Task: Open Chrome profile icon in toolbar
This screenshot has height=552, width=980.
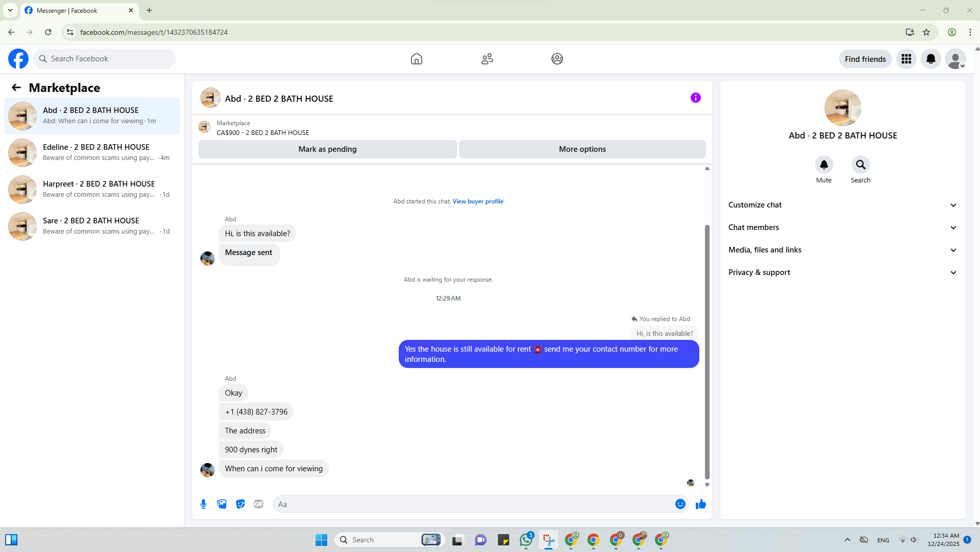Action: point(951,32)
